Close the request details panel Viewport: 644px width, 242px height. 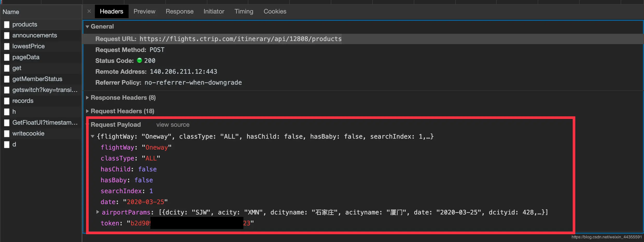click(89, 11)
